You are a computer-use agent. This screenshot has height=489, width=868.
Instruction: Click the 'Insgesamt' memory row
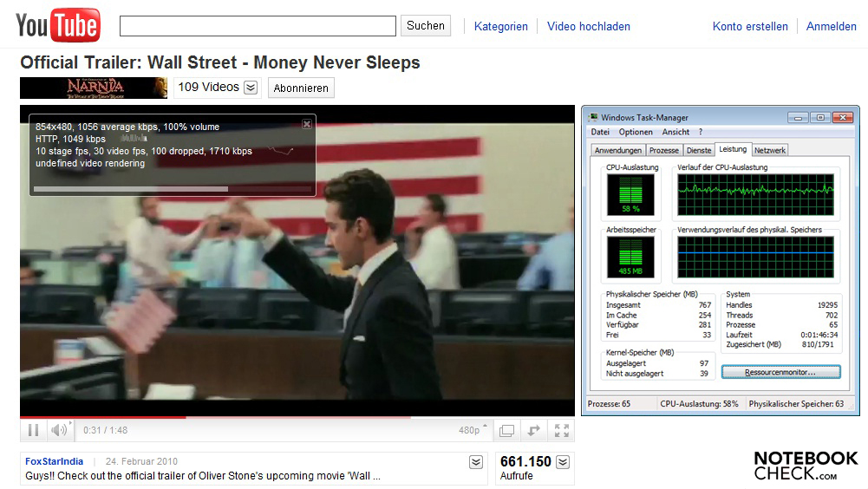(x=658, y=305)
